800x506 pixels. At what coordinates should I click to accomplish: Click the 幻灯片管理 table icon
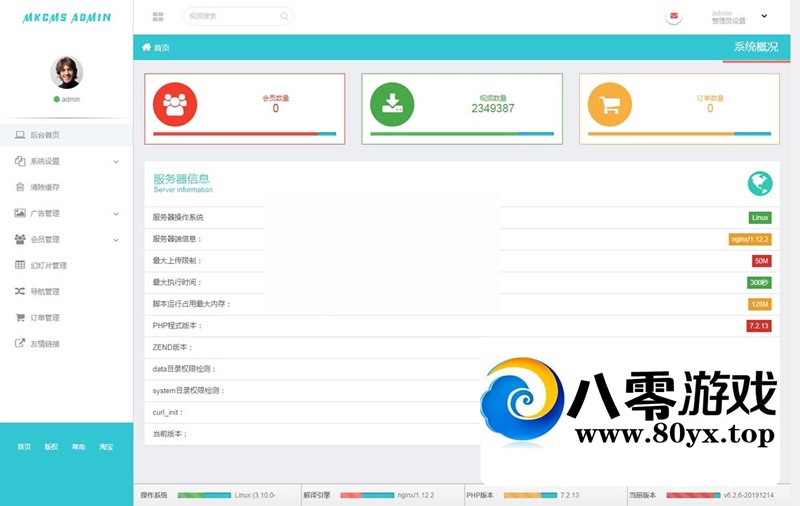pyautogui.click(x=20, y=265)
